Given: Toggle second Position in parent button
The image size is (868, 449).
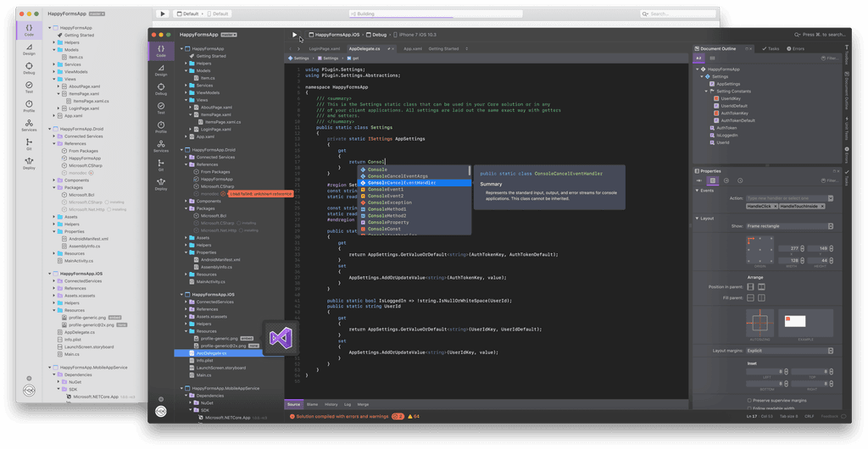Looking at the screenshot, I should click(x=761, y=286).
